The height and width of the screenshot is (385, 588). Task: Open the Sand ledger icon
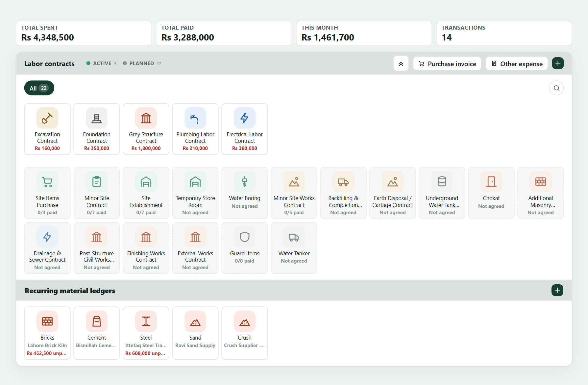(x=195, y=321)
